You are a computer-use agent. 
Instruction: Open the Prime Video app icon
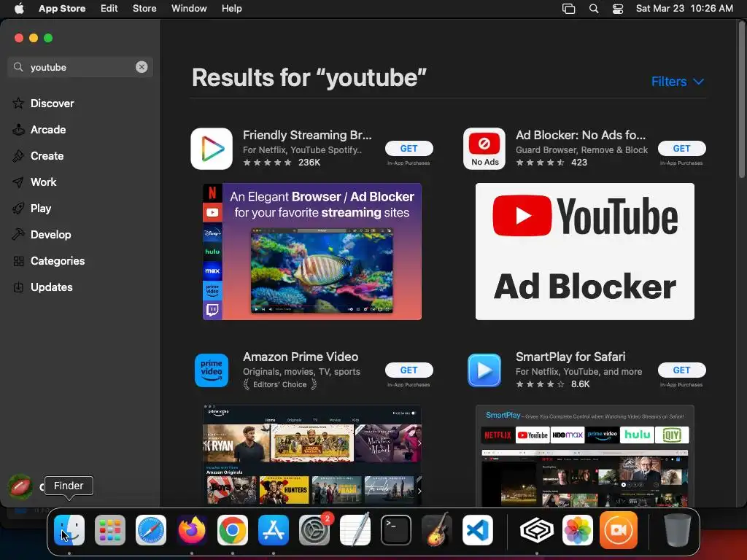pos(212,370)
